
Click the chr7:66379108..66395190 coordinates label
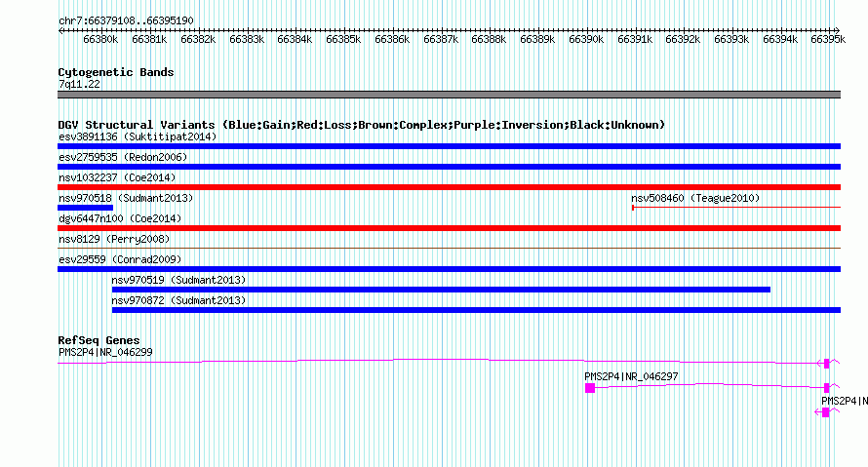[x=126, y=20]
